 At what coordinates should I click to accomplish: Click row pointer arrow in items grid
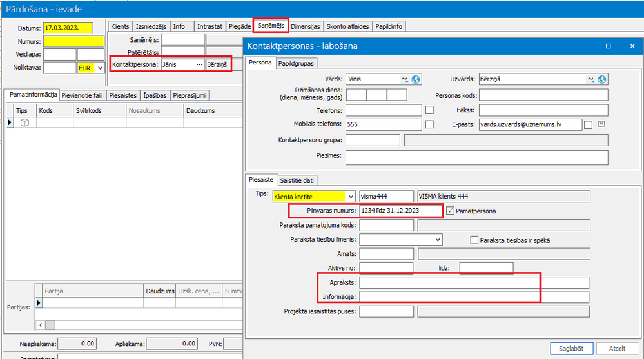tap(10, 122)
